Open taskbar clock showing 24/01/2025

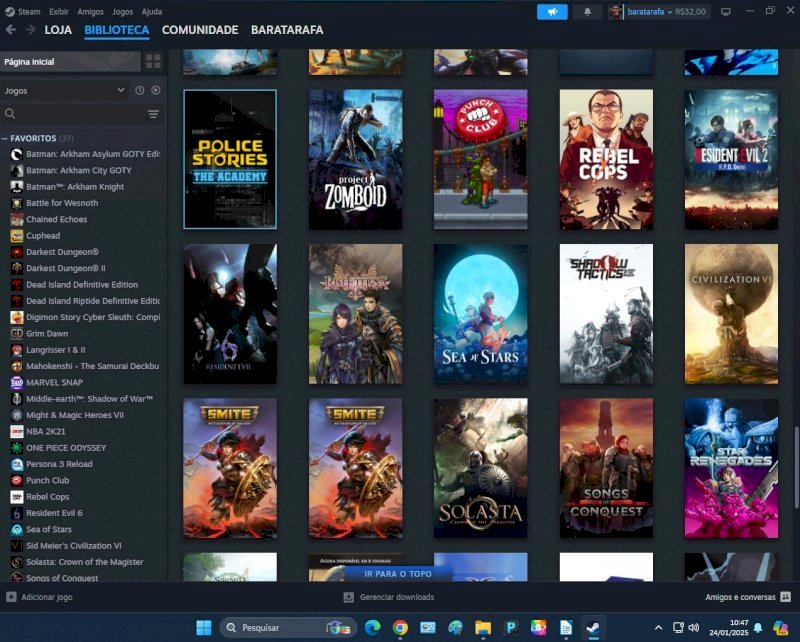729,627
